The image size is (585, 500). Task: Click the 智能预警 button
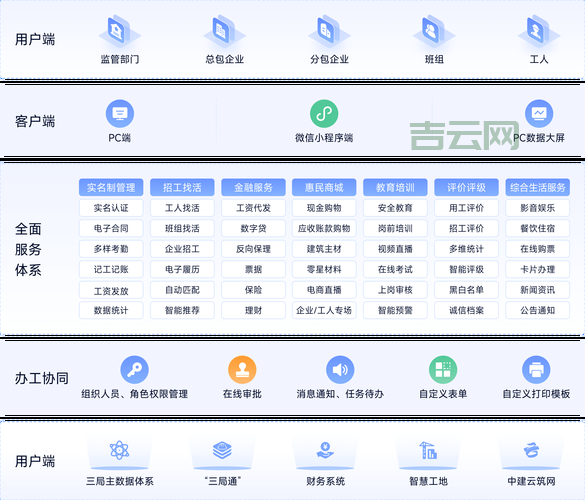[395, 310]
